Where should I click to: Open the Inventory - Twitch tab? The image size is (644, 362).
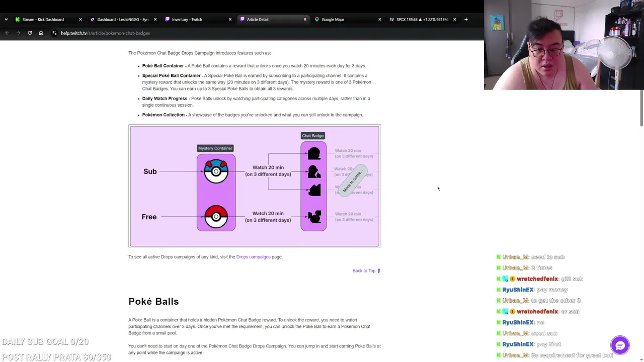coord(197,20)
